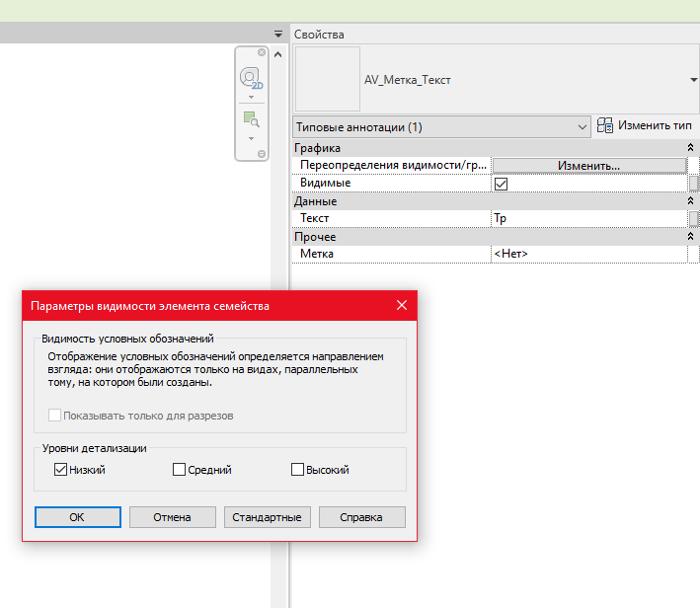
Task: Open the view tab list dropdown arrow
Action: [278, 34]
